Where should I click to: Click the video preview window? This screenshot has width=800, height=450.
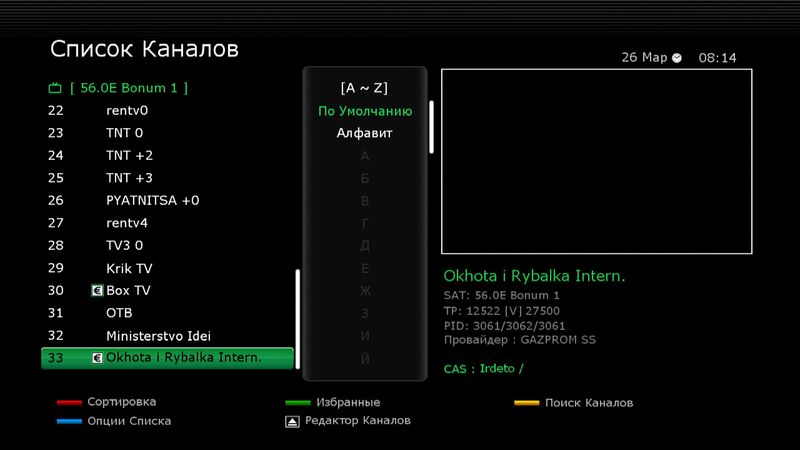[596, 161]
